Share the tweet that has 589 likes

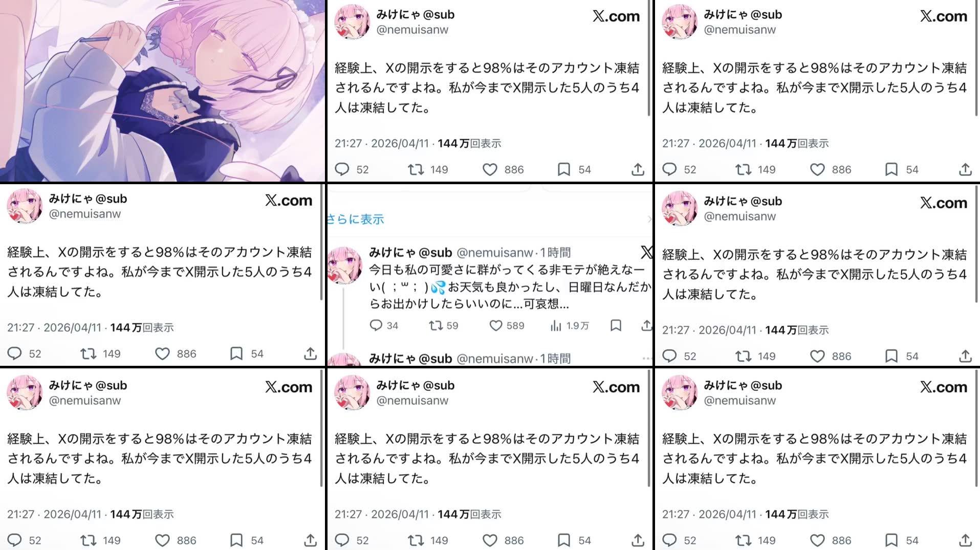click(x=646, y=325)
